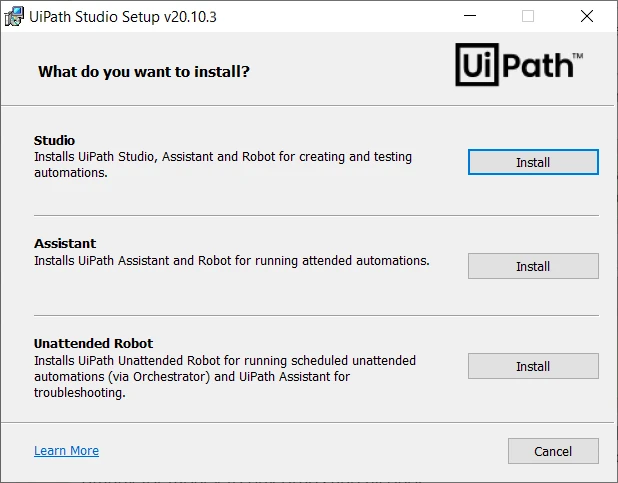Viewport: 618px width, 483px height.
Task: Click the Studio heading text
Action: [54, 140]
